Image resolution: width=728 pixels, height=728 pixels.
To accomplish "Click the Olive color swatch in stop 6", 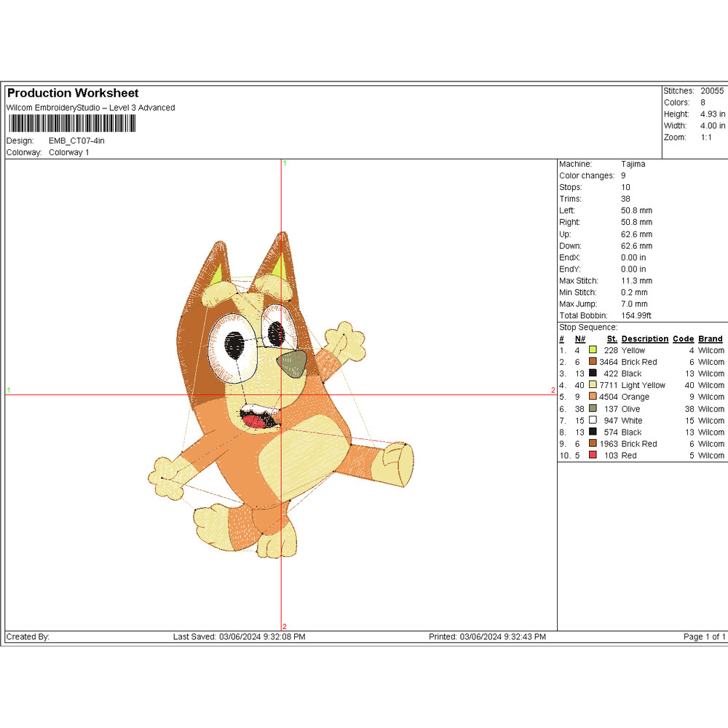I will [593, 408].
